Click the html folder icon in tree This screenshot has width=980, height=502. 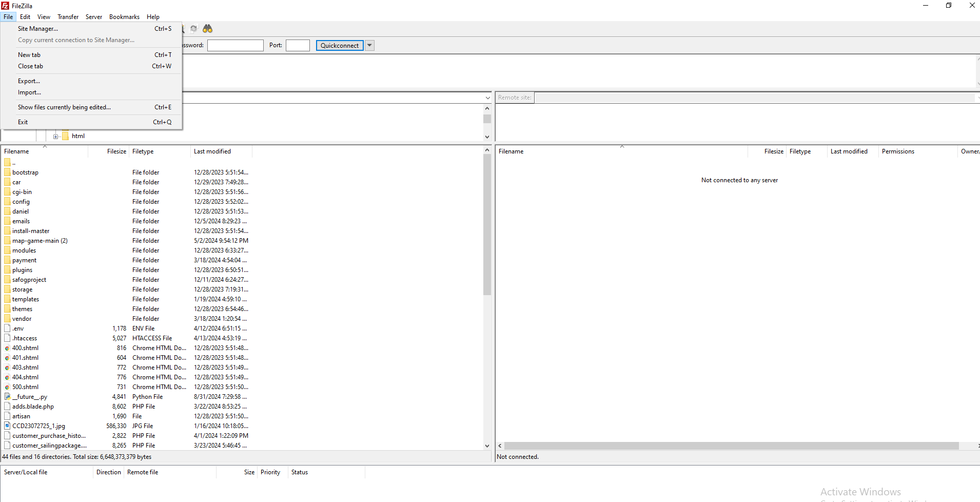click(x=65, y=136)
